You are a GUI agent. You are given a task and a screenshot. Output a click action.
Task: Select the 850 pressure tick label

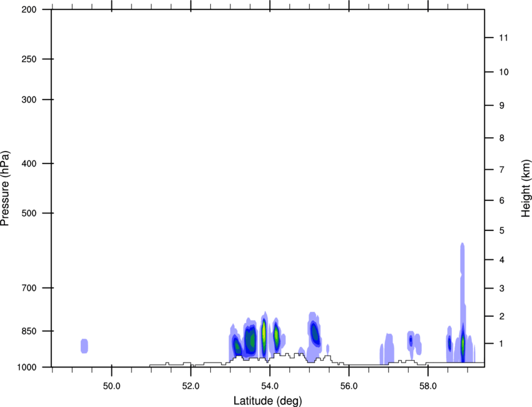[x=29, y=331]
